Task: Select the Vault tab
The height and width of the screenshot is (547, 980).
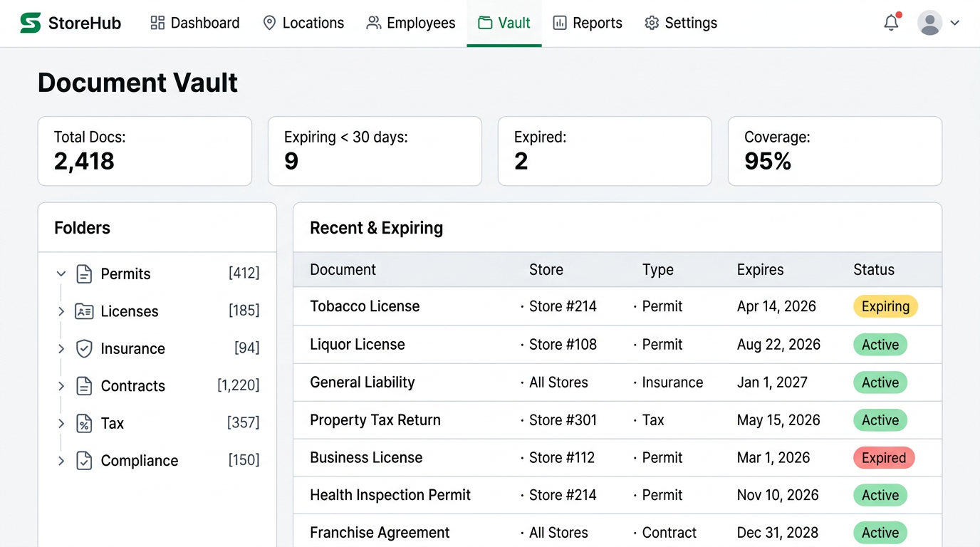Action: point(504,23)
